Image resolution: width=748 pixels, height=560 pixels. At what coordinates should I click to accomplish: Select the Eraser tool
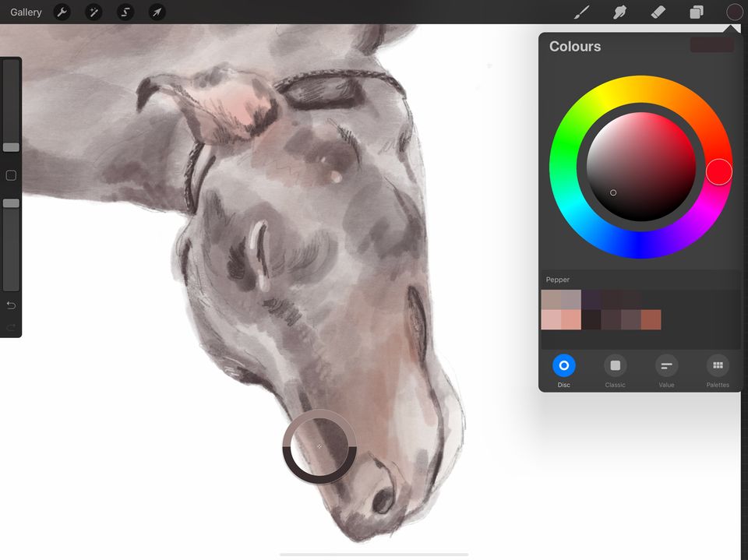pos(658,12)
